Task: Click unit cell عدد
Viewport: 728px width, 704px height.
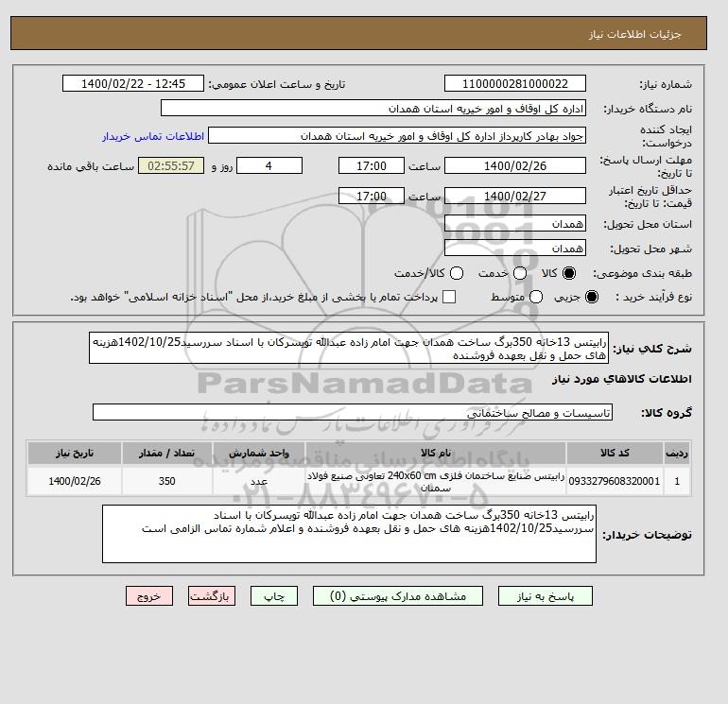Action: pos(259,481)
